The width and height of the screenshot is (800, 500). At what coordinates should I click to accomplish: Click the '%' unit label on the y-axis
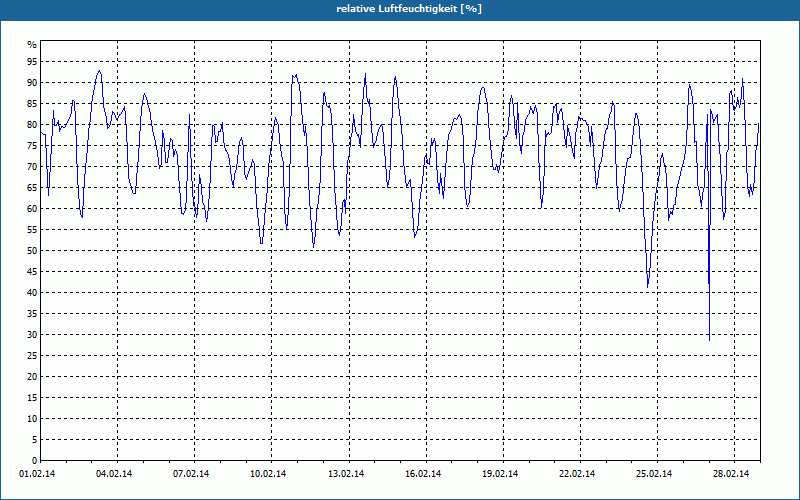tap(32, 45)
